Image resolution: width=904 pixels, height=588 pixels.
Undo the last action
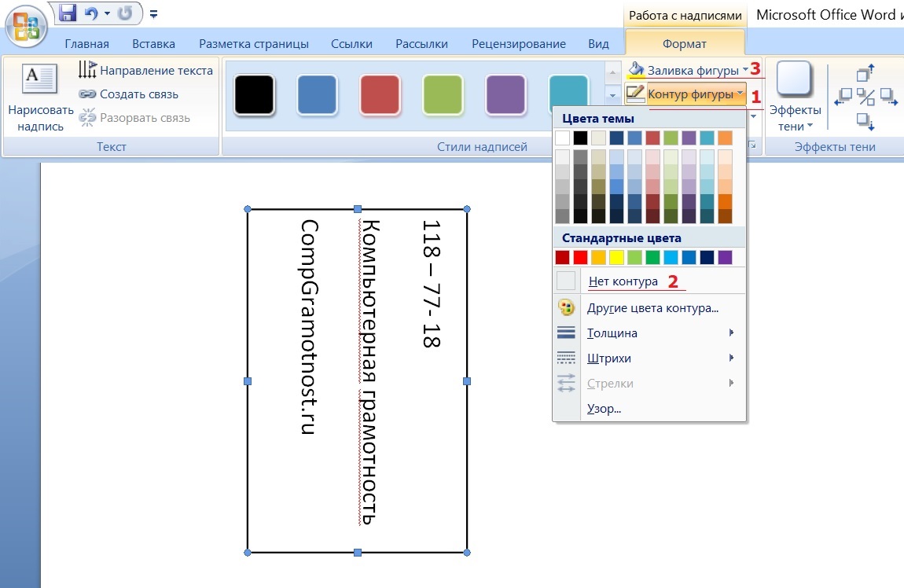pos(92,13)
